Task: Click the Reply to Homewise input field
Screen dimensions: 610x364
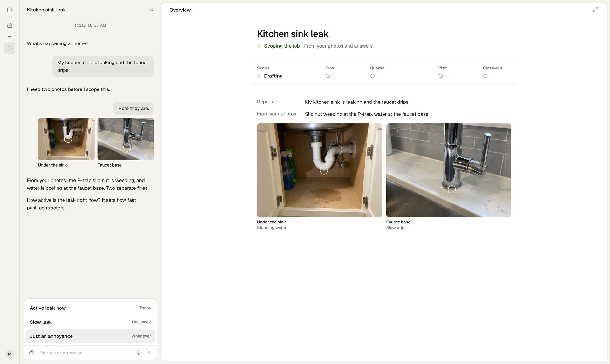Action: 85,353
